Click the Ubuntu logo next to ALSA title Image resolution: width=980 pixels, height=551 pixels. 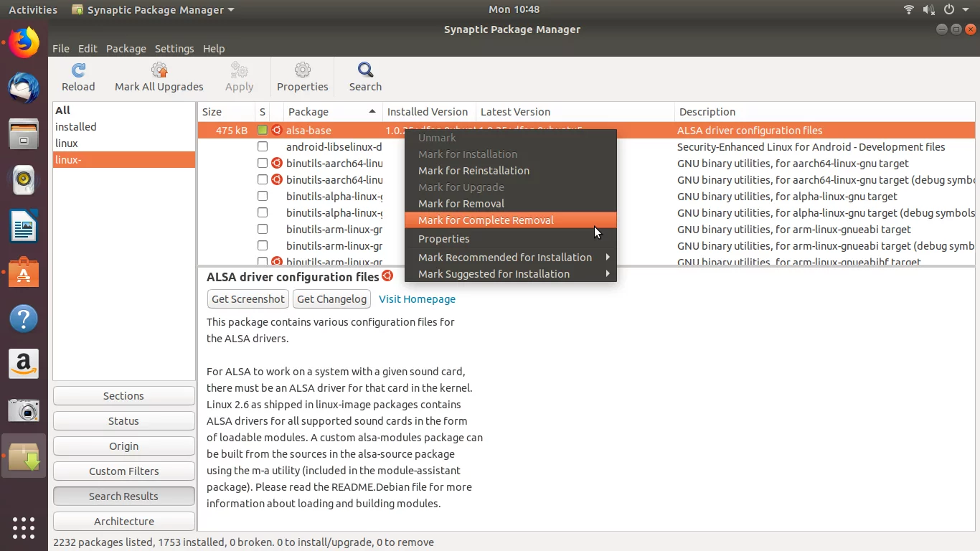(387, 275)
